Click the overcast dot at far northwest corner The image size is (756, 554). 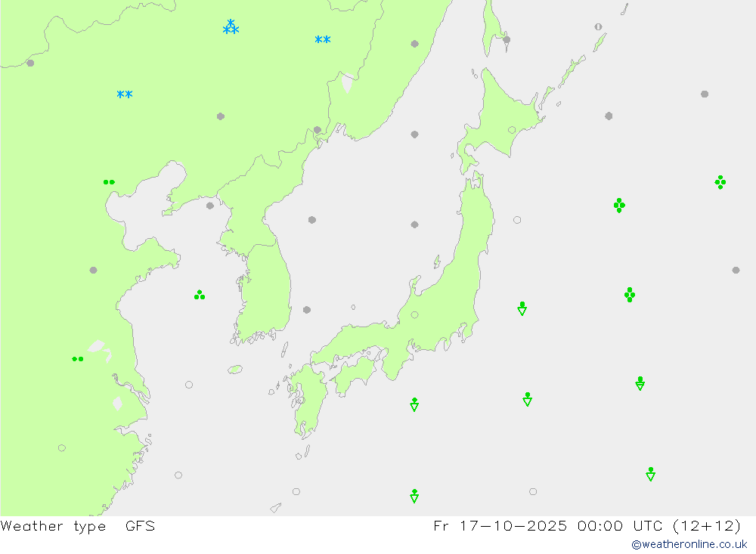(30, 63)
